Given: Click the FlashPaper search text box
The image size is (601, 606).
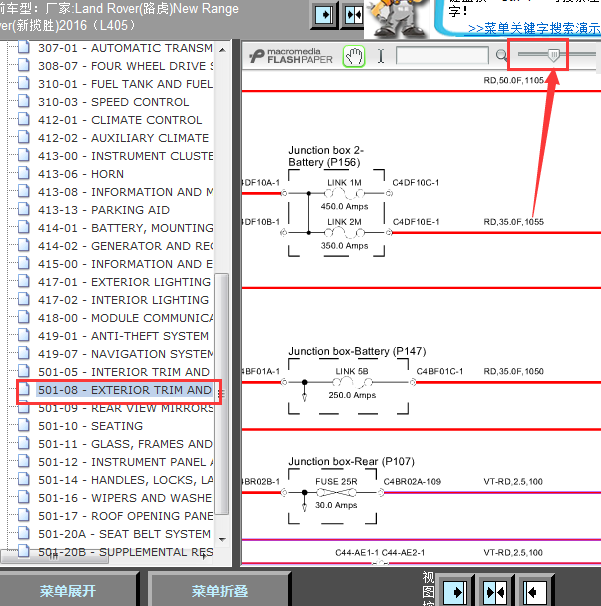Looking at the screenshot, I should click(x=442, y=56).
